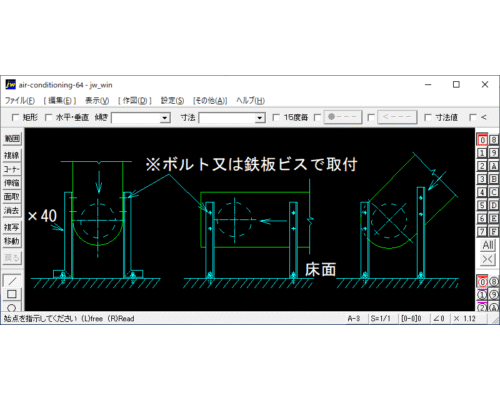This screenshot has height=400, width=500.
Task: Click the arrow-line style button
Action: tap(397, 117)
